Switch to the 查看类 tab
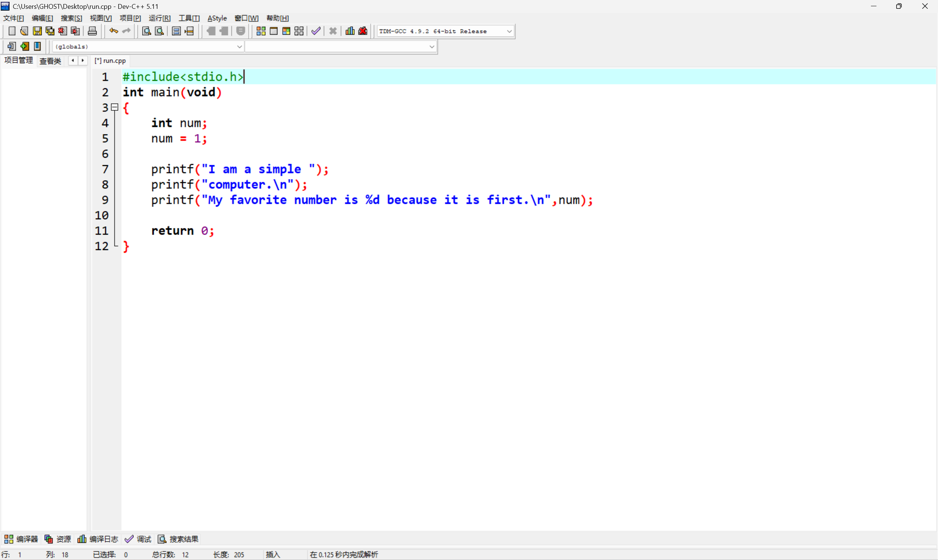Screen dimensions: 938x560 (50, 61)
